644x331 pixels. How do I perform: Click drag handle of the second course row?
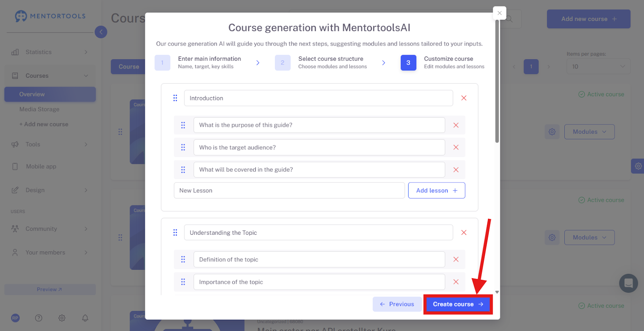coord(120,238)
